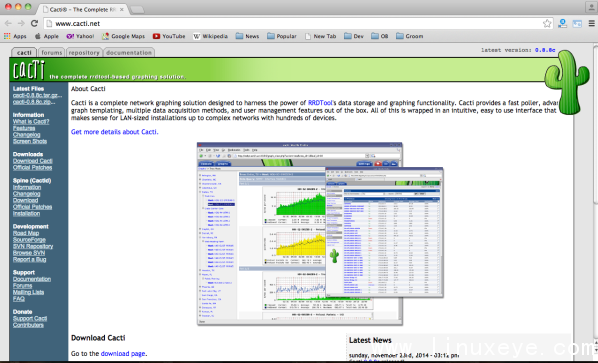The width and height of the screenshot is (598, 363).
Task: Switch to the forums tab
Action: (51, 53)
